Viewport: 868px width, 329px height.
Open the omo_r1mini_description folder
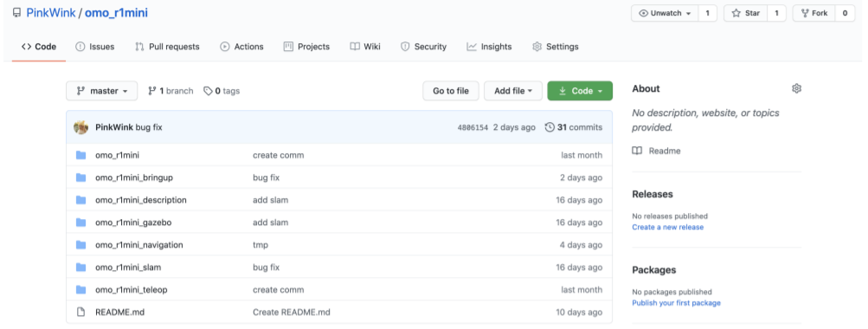point(140,200)
